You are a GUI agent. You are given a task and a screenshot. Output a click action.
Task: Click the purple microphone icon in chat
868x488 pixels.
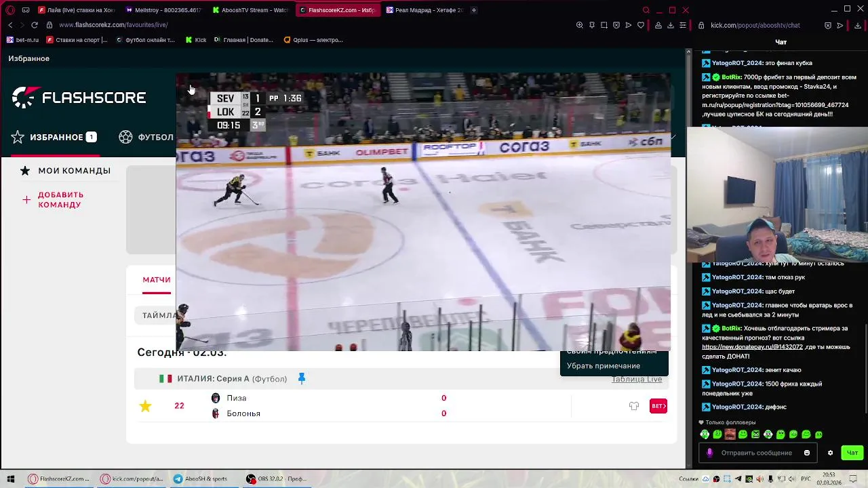point(709,453)
